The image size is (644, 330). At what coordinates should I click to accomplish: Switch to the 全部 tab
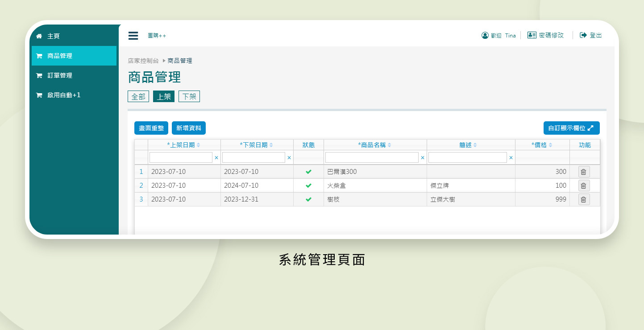138,96
